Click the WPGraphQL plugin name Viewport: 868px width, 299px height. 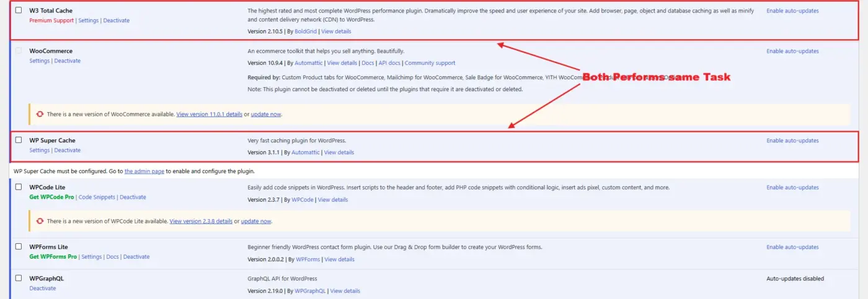click(46, 278)
